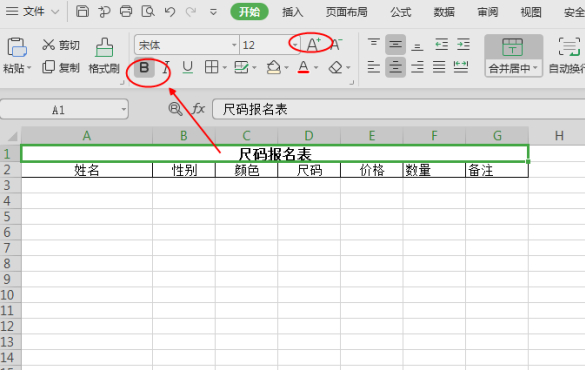
Task: Select the 姓名 cell
Action: (x=87, y=170)
